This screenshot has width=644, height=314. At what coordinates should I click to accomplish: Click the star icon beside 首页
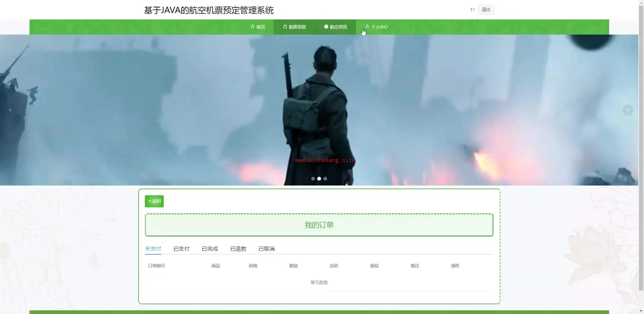[253, 27]
